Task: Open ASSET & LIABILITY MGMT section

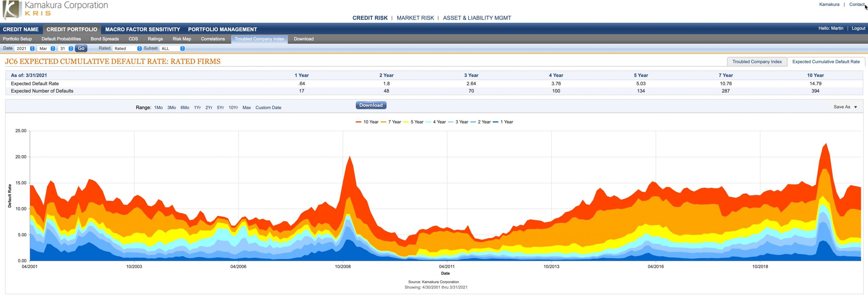Action: click(x=477, y=18)
